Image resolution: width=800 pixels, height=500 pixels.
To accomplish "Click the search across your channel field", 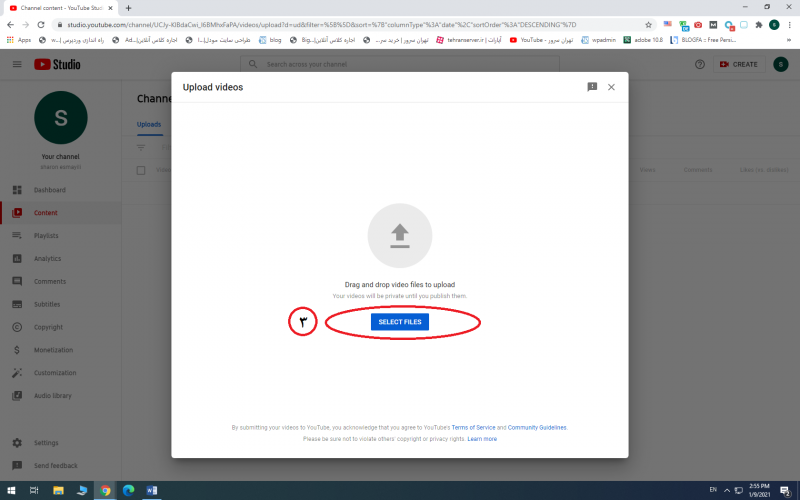I will click(400, 64).
